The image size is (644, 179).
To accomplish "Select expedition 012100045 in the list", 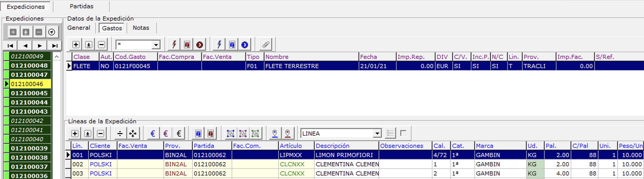I will pyautogui.click(x=29, y=93).
